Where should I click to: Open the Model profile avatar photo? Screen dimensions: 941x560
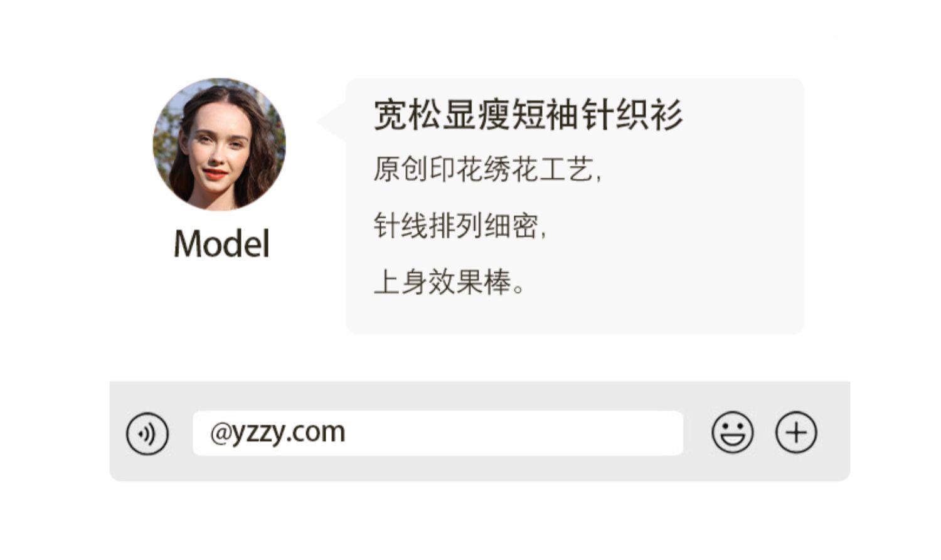pyautogui.click(x=219, y=144)
